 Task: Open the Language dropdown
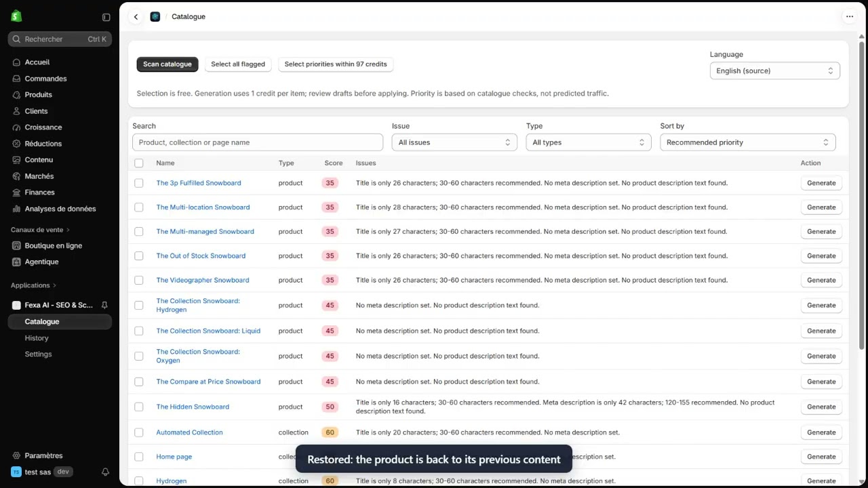(x=774, y=70)
